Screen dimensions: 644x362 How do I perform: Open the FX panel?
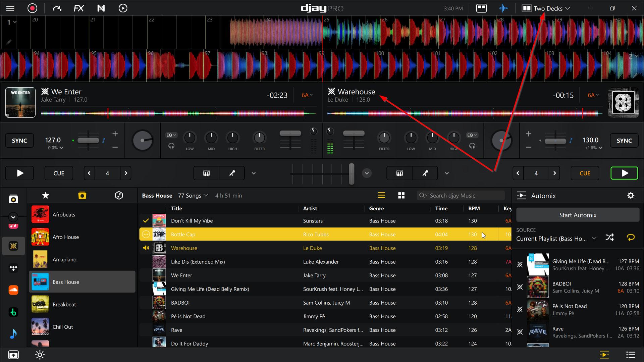[78, 8]
